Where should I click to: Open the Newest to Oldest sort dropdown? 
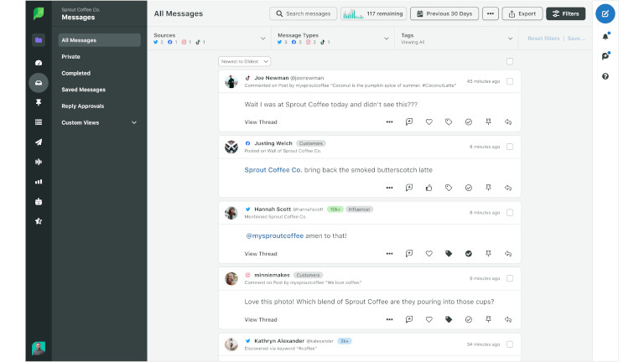pos(244,61)
